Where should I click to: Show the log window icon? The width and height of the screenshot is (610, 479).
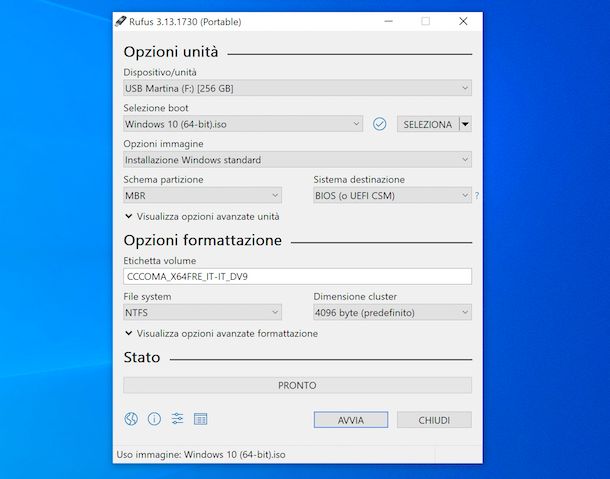[200, 419]
